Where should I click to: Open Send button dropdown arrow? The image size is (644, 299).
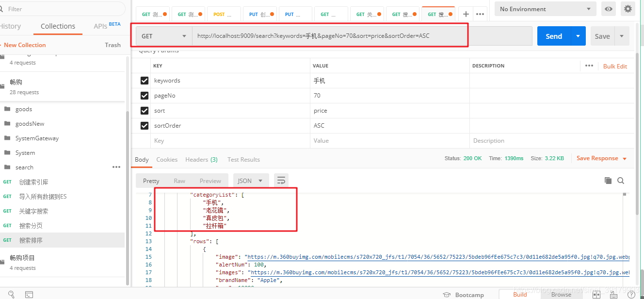coord(578,36)
